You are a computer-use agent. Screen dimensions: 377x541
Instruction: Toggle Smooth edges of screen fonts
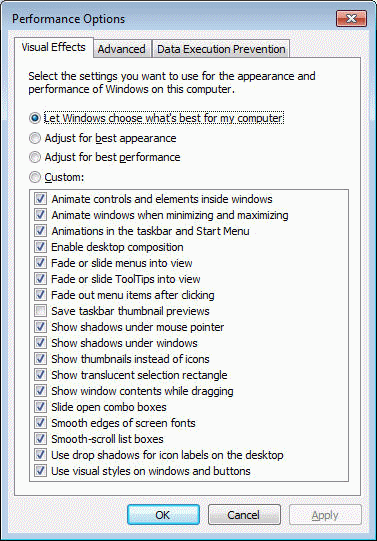coord(40,423)
